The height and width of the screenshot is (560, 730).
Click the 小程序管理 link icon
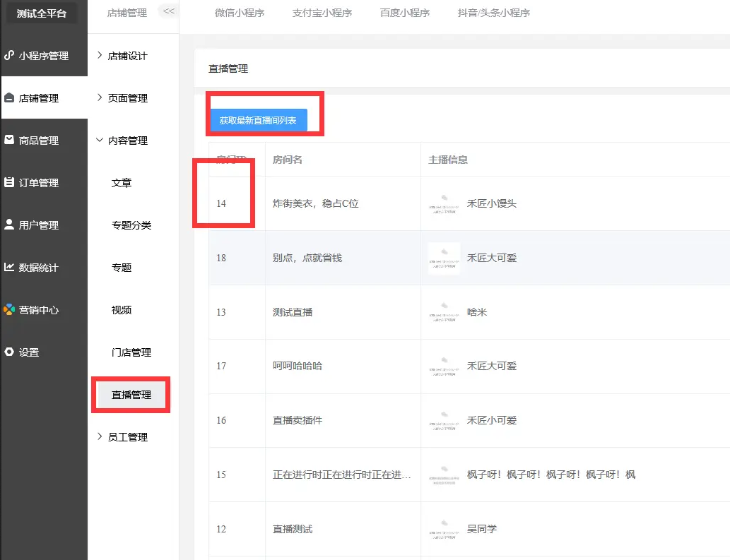(x=9, y=55)
